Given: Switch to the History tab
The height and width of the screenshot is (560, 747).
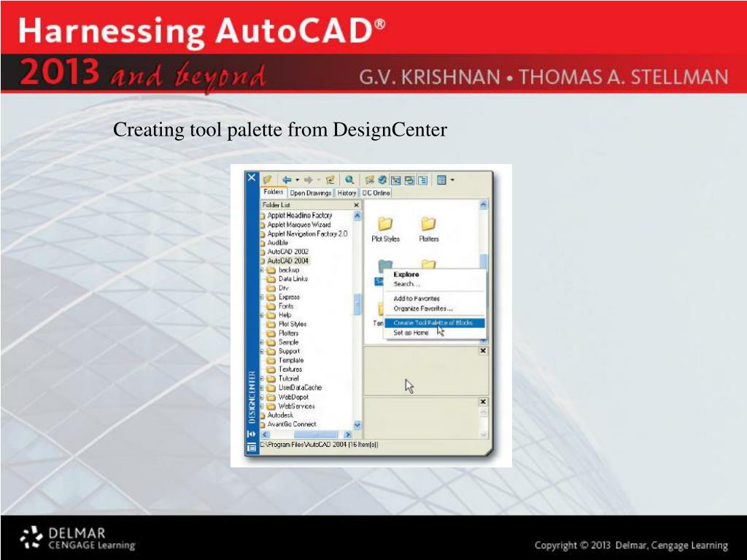Looking at the screenshot, I should pos(347,192).
